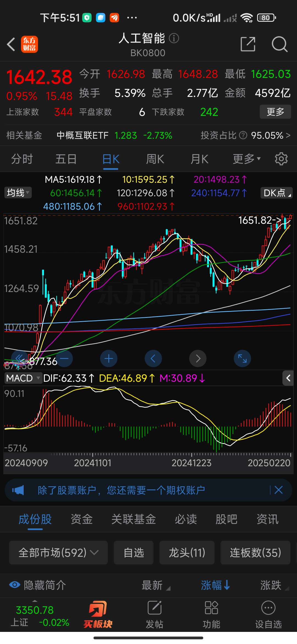Filter by 自选 stocks
The image size is (297, 644).
134,553
